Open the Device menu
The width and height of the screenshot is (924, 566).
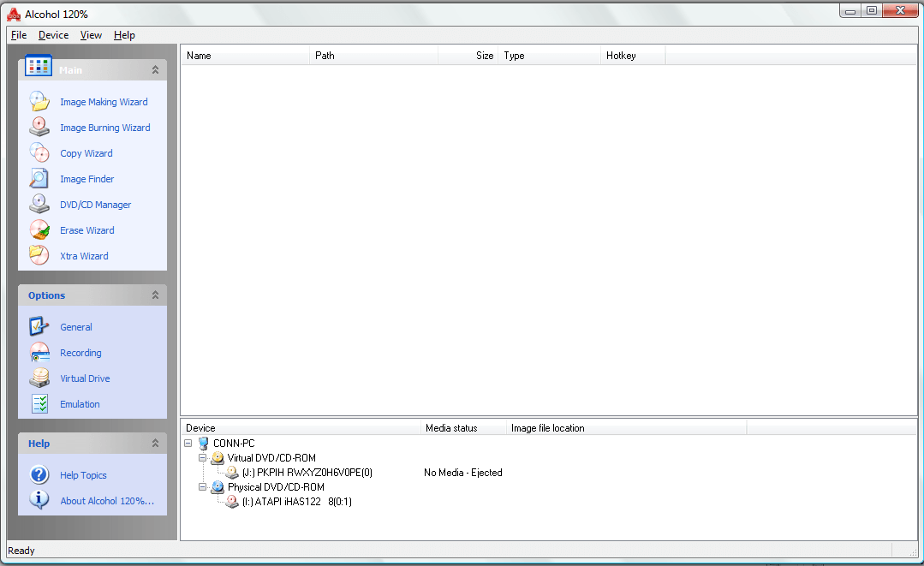53,35
